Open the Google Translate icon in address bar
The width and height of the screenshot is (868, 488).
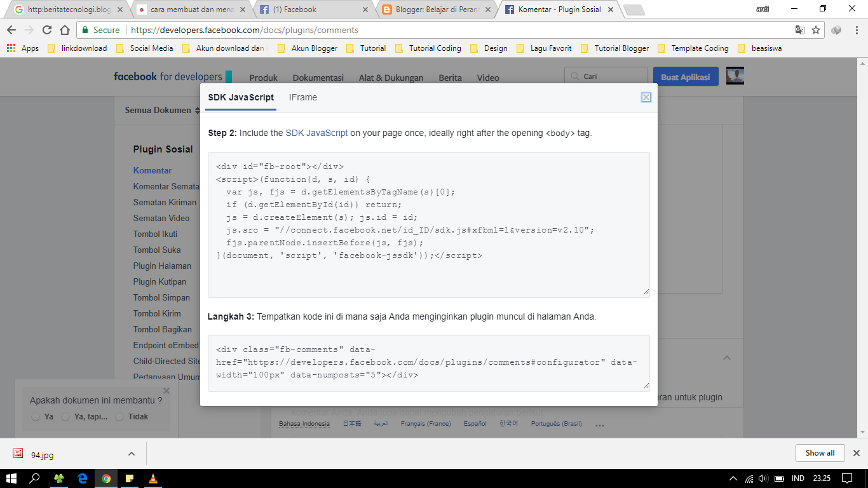pyautogui.click(x=800, y=30)
